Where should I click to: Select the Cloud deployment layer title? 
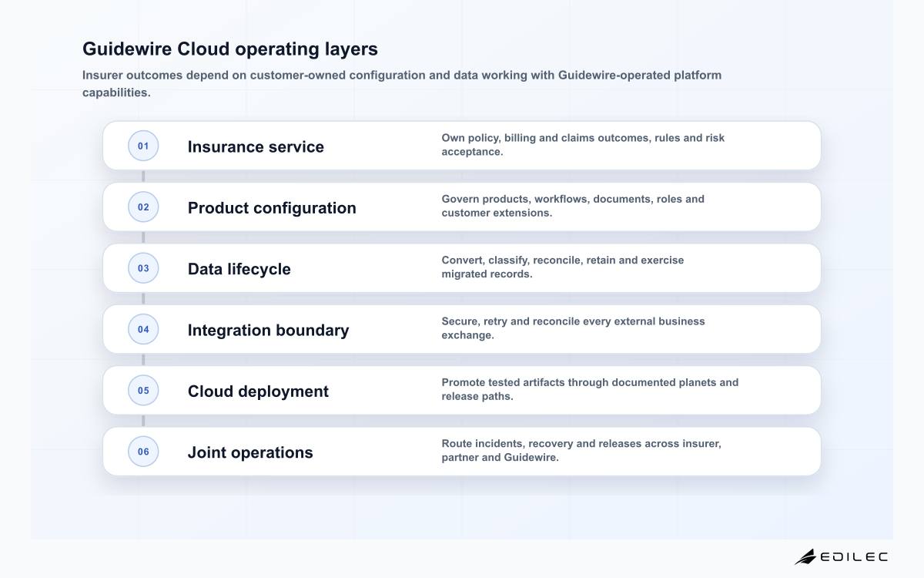tap(258, 391)
